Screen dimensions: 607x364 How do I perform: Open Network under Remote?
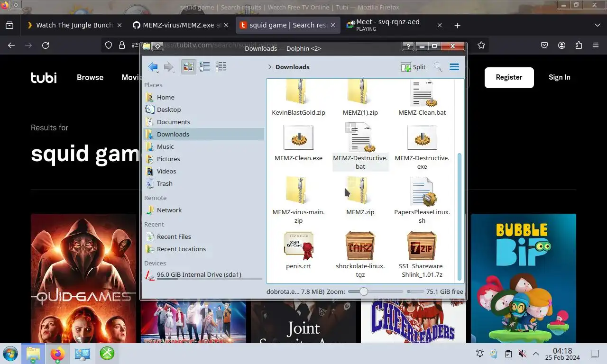click(204, 210)
